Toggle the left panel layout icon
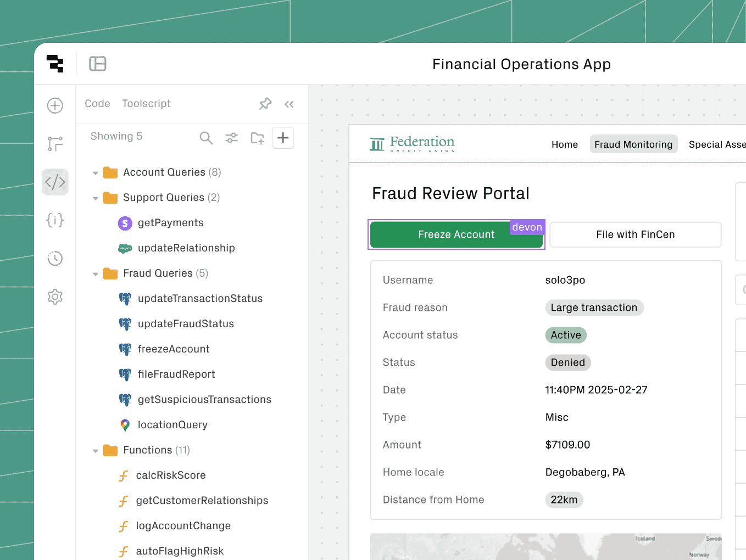Image resolution: width=746 pixels, height=560 pixels. (x=98, y=64)
